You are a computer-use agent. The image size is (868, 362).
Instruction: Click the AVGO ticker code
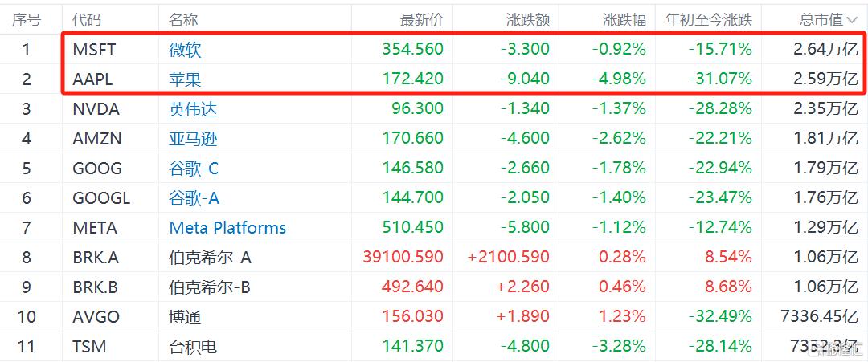pyautogui.click(x=93, y=317)
